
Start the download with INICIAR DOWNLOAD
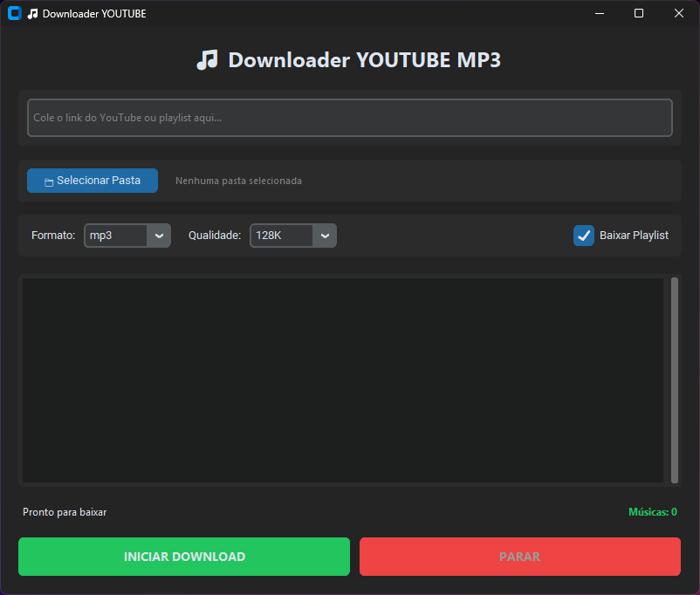184,557
